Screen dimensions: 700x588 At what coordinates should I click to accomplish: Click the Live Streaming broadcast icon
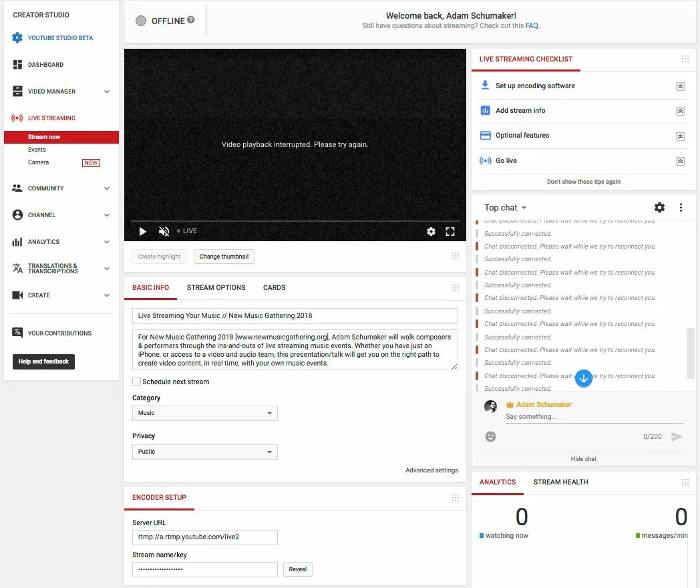pos(17,118)
